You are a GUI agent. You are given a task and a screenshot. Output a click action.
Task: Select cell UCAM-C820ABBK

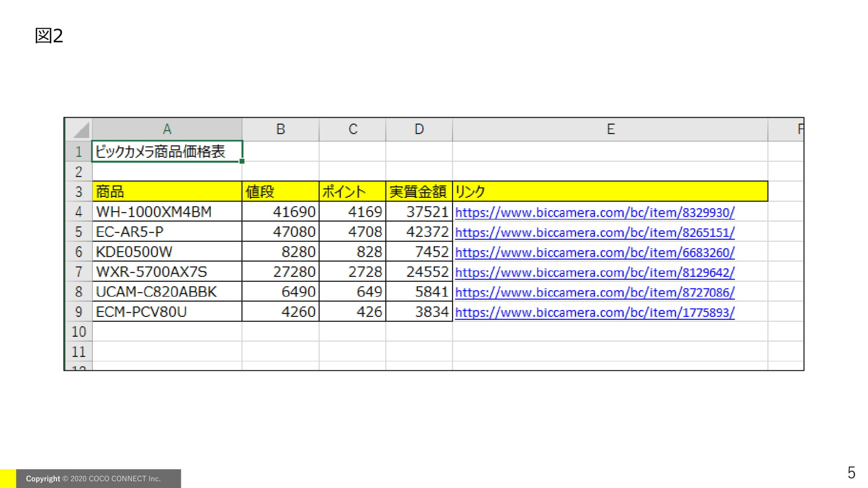coord(167,291)
